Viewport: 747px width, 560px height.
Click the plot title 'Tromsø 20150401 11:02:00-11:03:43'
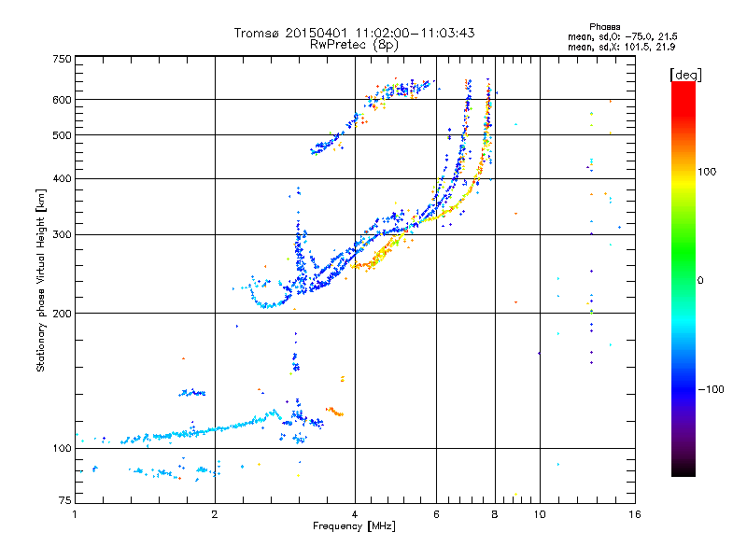(x=354, y=33)
